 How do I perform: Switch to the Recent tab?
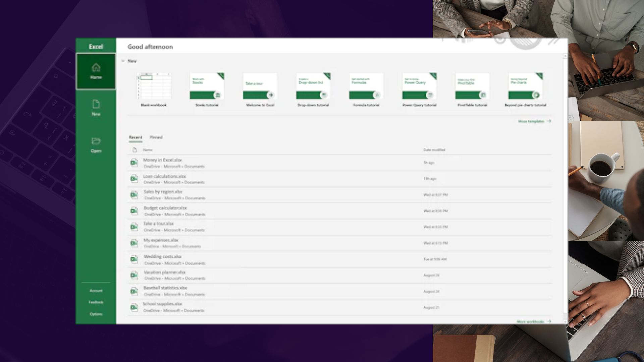(x=136, y=137)
